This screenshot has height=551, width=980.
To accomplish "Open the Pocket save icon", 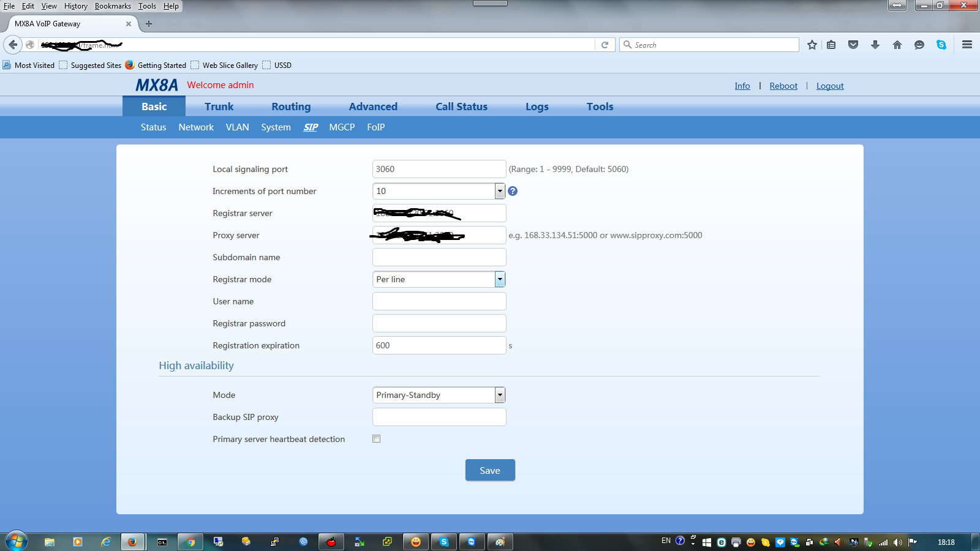I will 853,45.
